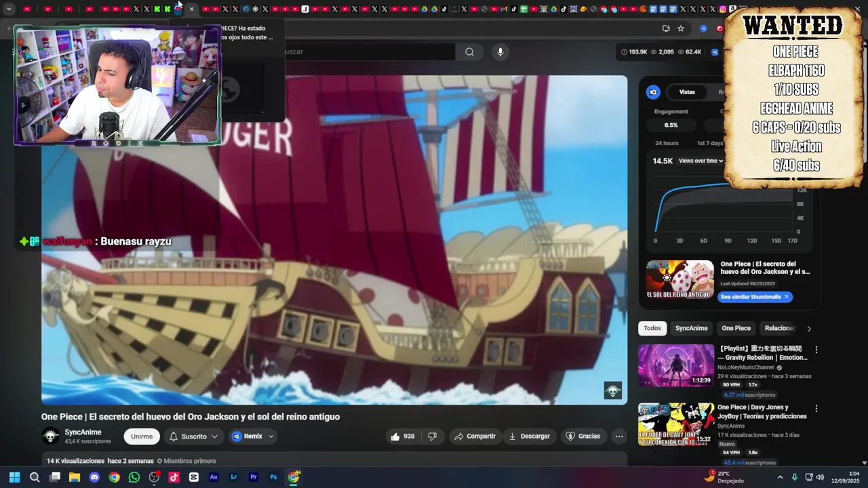Open the three-dot more actions menu below video
The width and height of the screenshot is (868, 488).
(619, 436)
